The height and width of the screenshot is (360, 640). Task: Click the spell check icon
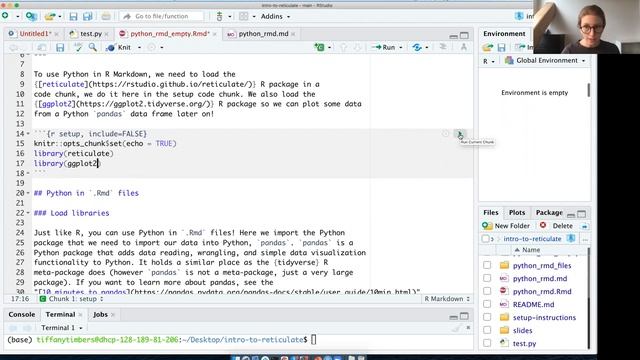(x=78, y=47)
